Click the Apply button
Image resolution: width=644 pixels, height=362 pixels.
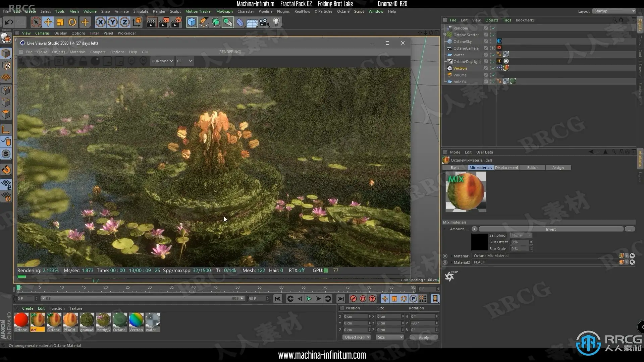pos(424,338)
